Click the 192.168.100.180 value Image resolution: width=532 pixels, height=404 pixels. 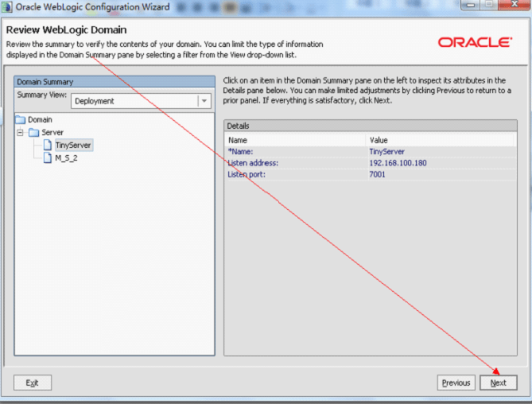pyautogui.click(x=398, y=163)
